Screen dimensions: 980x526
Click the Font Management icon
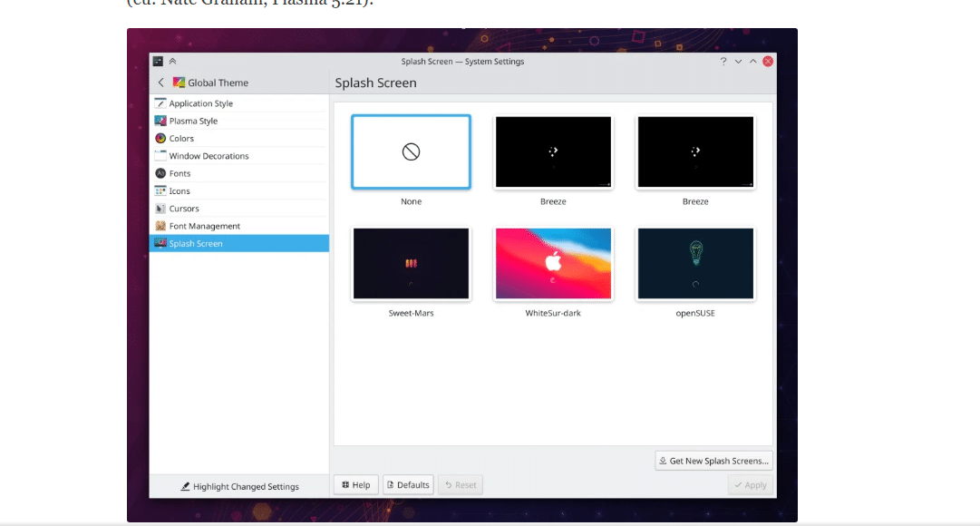pyautogui.click(x=160, y=226)
